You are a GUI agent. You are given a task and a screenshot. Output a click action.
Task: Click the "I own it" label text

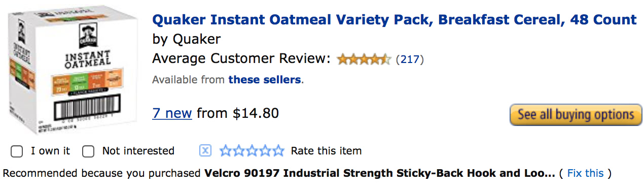(50, 151)
